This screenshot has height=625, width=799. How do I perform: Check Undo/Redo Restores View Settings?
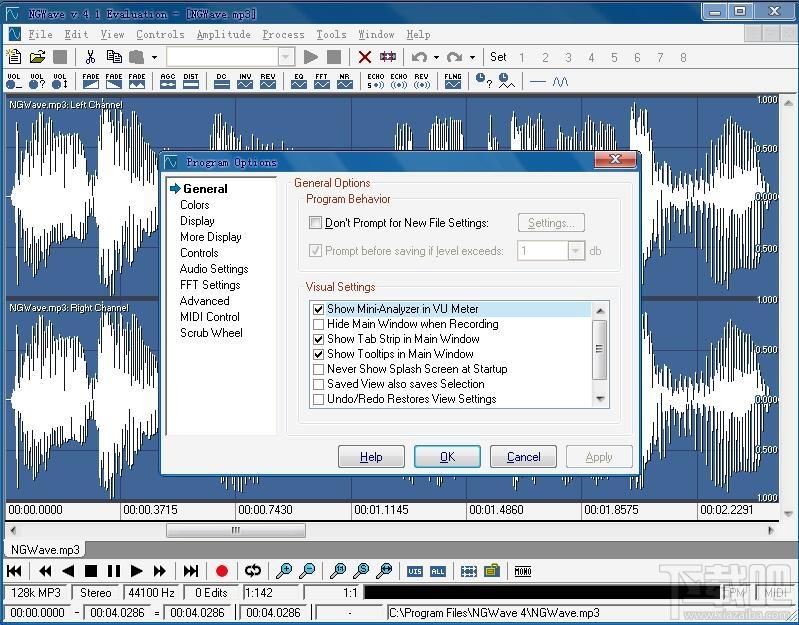click(318, 399)
